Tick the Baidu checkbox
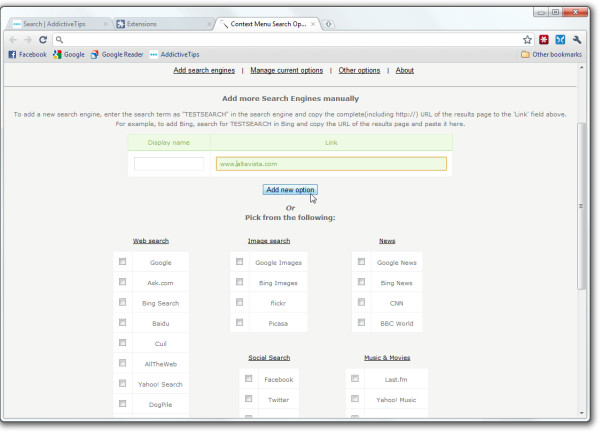The height and width of the screenshot is (432, 600). (x=122, y=323)
